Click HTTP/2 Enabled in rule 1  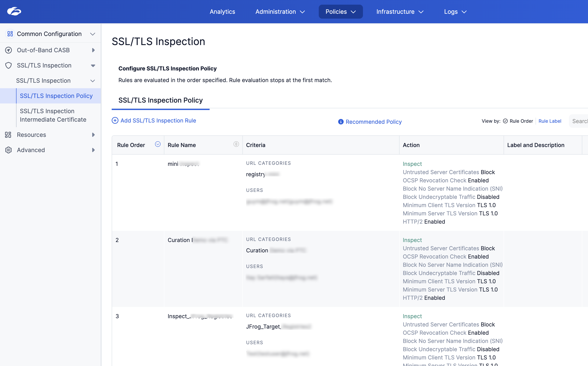424,222
